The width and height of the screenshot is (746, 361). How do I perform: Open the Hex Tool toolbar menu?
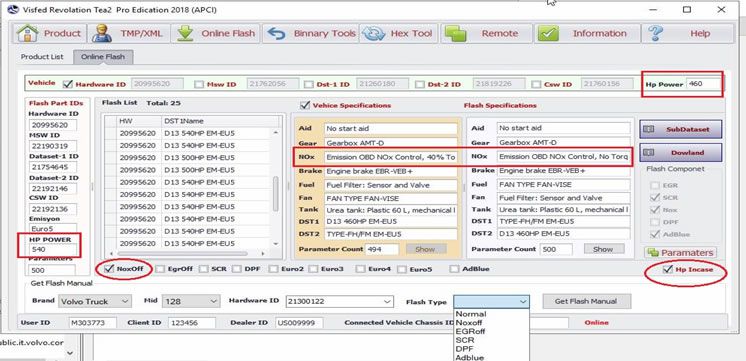coord(398,33)
